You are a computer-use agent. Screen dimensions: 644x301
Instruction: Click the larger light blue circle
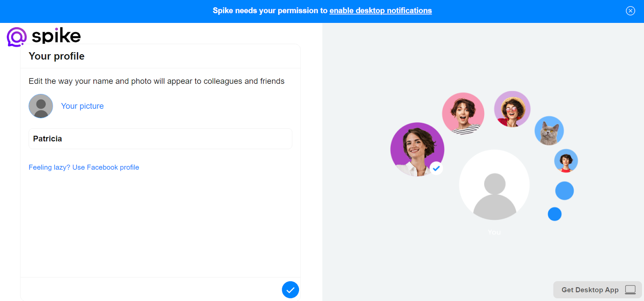tap(564, 191)
